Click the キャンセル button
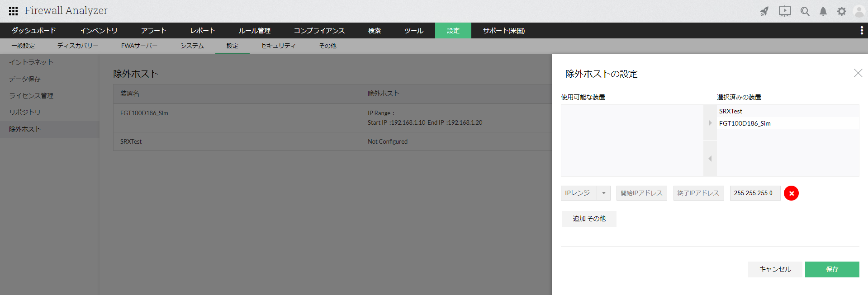Viewport: 868px width, 295px height. 775,269
